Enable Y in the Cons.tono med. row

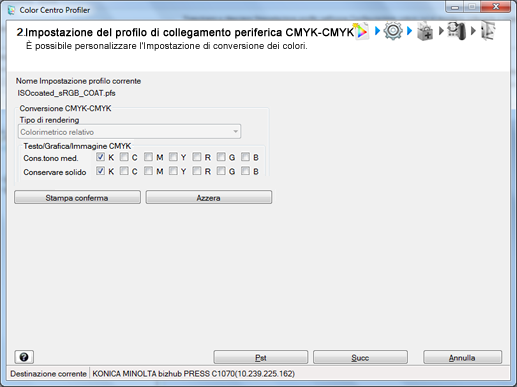click(173, 157)
